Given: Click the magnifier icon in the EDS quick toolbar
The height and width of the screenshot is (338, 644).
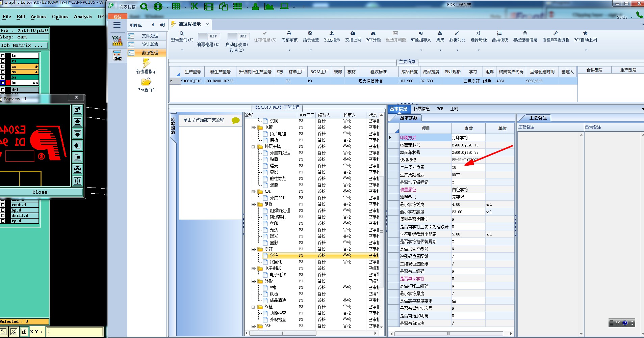Looking at the screenshot, I should 144,6.
